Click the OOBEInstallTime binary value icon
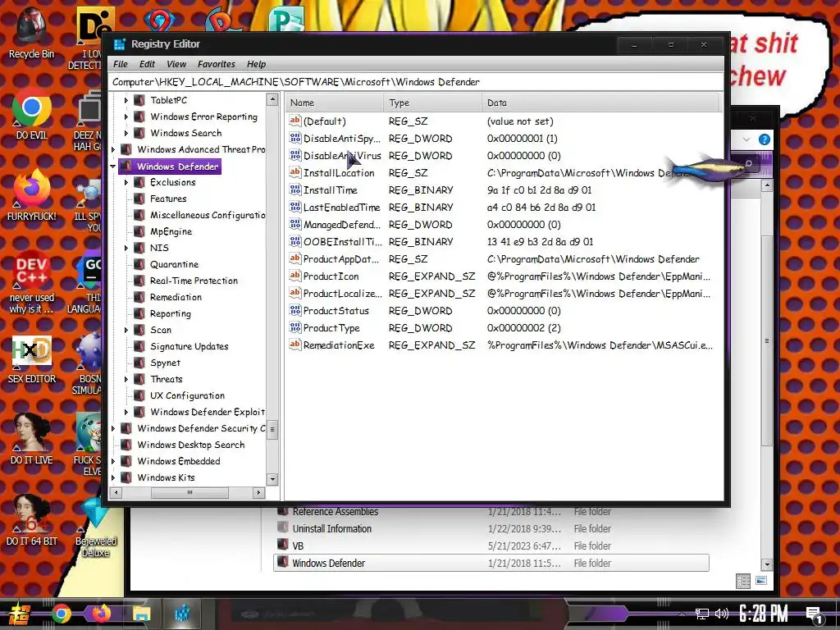Screen dimensions: 840x630 (295, 242)
